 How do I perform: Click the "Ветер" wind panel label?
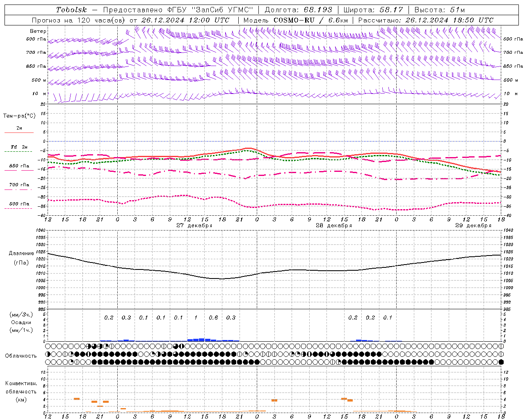point(38,31)
